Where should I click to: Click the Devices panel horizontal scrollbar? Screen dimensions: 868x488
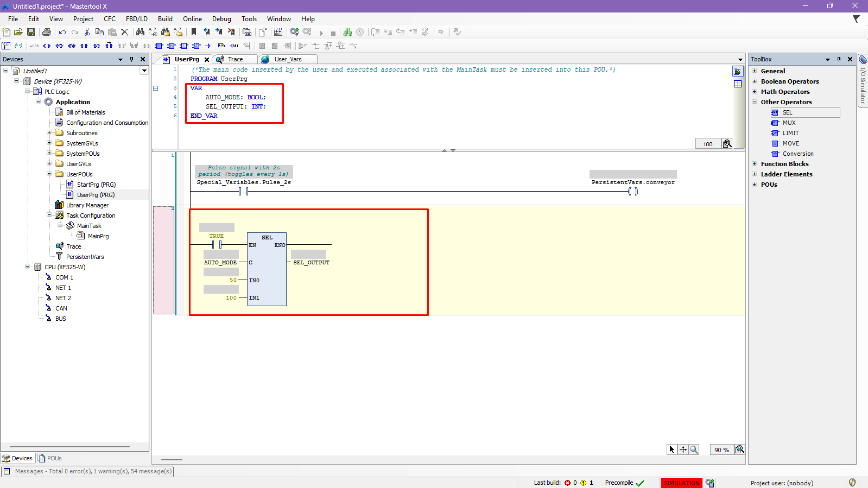(69, 447)
